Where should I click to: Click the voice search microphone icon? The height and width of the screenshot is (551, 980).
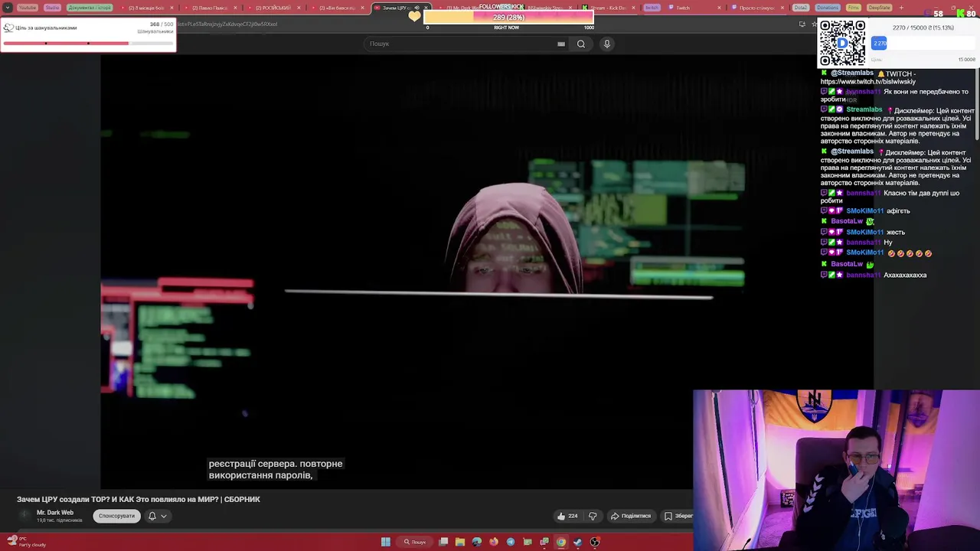(x=606, y=44)
